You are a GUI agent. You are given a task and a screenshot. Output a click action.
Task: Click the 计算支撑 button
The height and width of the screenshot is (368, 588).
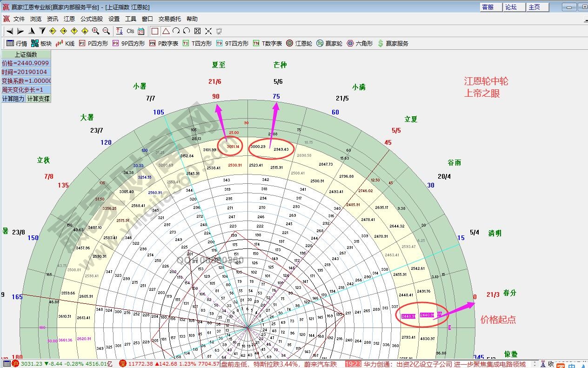[38, 99]
